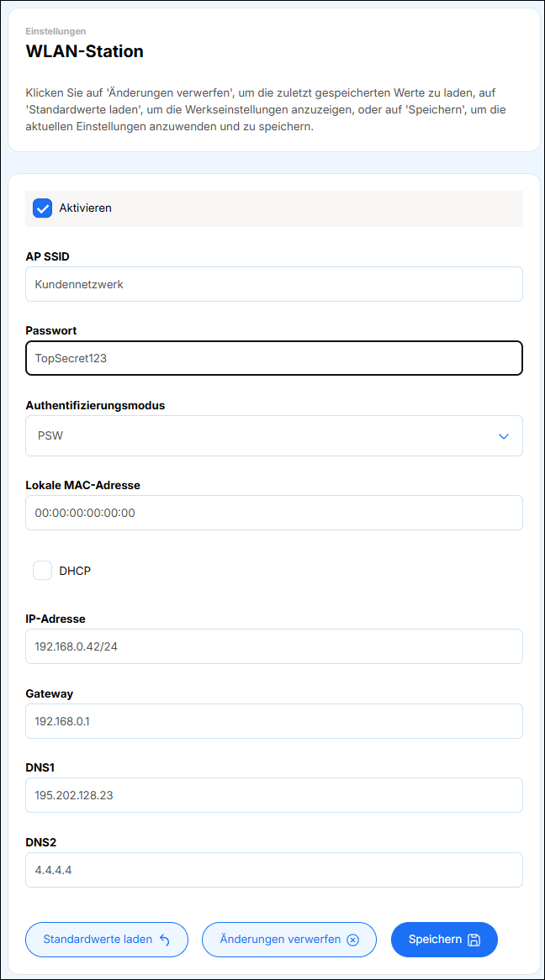This screenshot has width=545, height=980.
Task: Click the circled X icon in Änderungen verwerfen
Action: [x=353, y=940]
